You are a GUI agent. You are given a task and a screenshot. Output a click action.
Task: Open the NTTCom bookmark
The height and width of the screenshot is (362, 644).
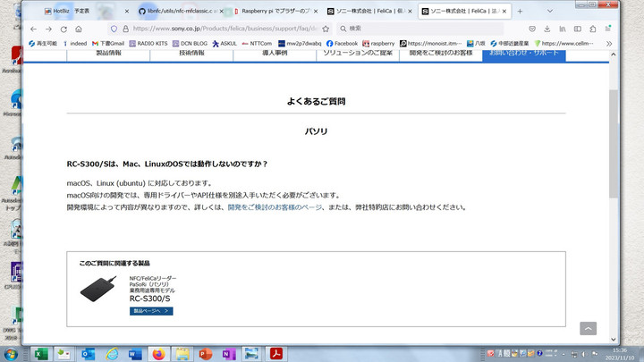(x=257, y=43)
